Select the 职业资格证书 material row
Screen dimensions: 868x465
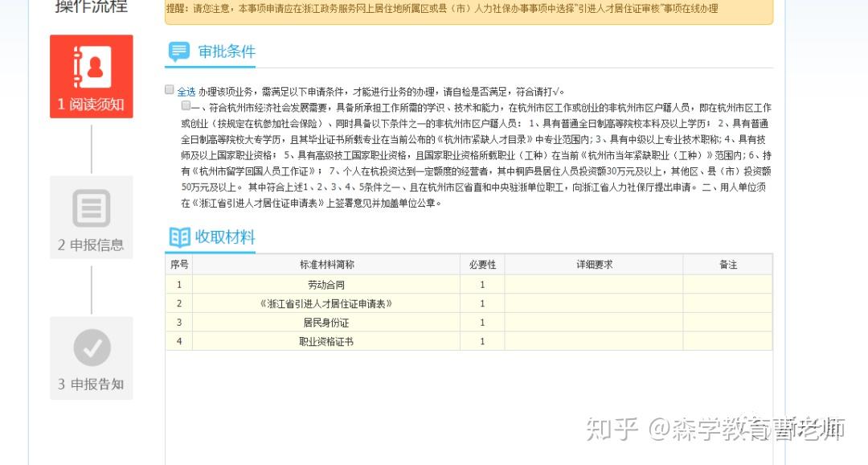(469, 341)
